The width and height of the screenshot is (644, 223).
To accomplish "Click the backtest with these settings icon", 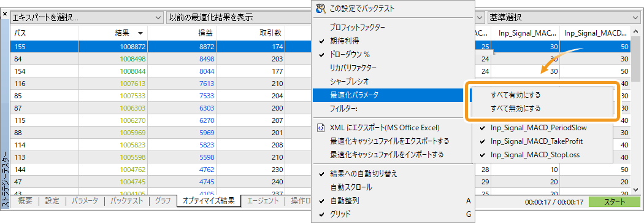I will 320,7.
